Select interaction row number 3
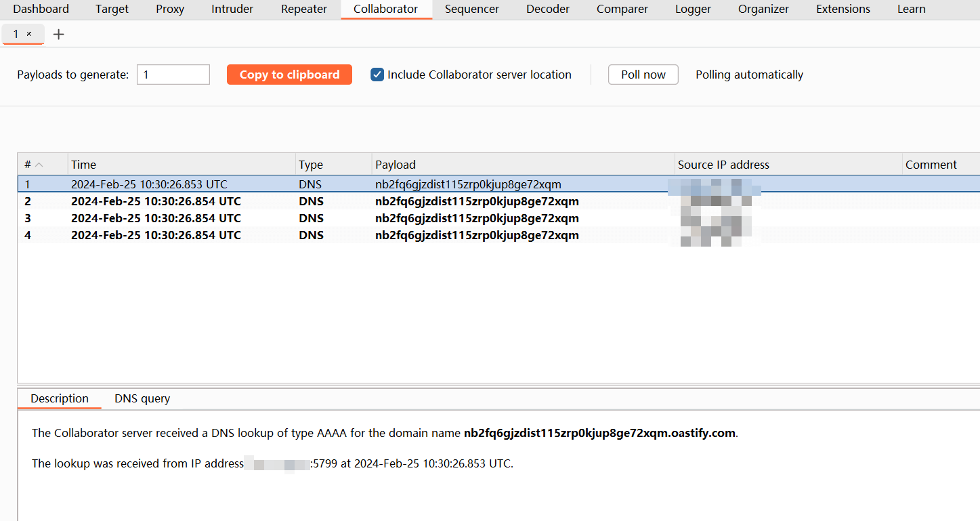The width and height of the screenshot is (980, 521). coord(498,218)
